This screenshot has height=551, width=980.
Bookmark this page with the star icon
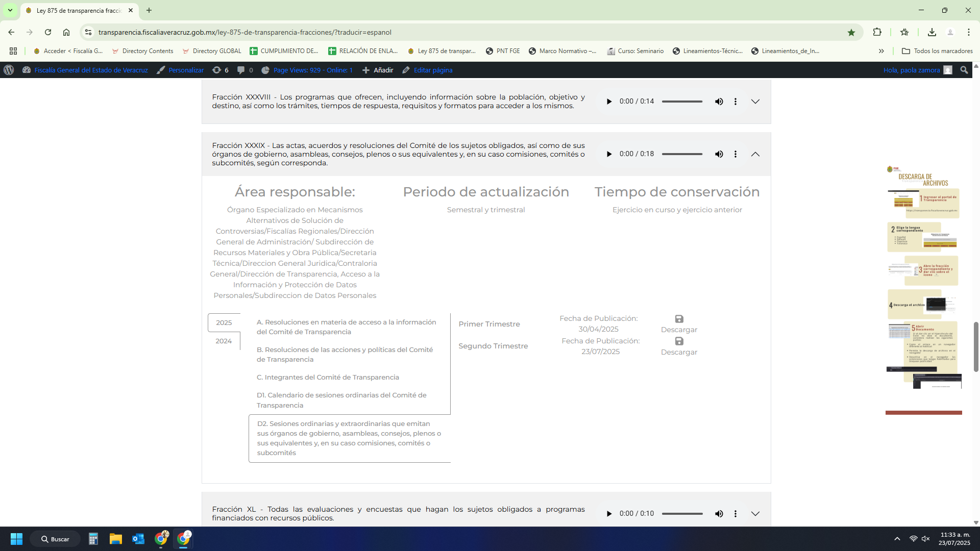[851, 32]
